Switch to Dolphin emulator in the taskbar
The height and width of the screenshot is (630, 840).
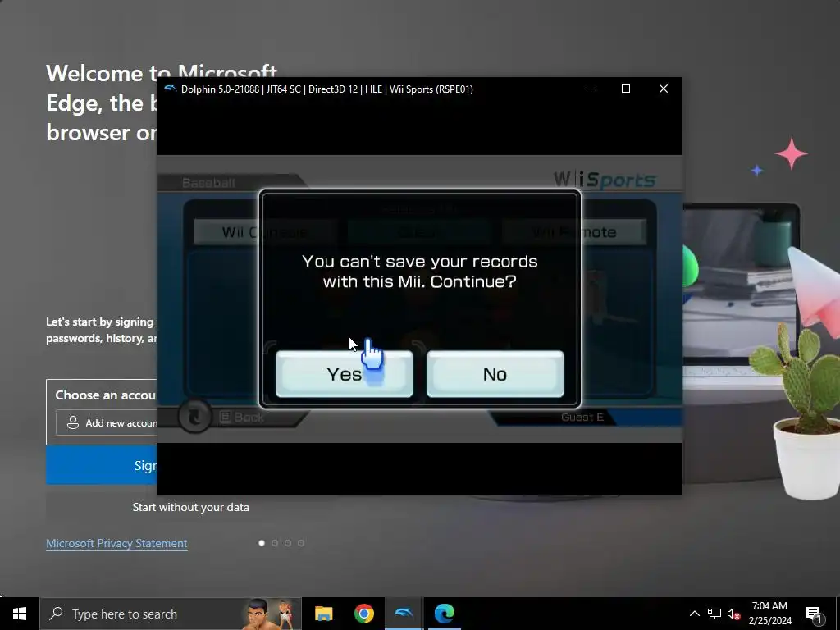point(404,614)
